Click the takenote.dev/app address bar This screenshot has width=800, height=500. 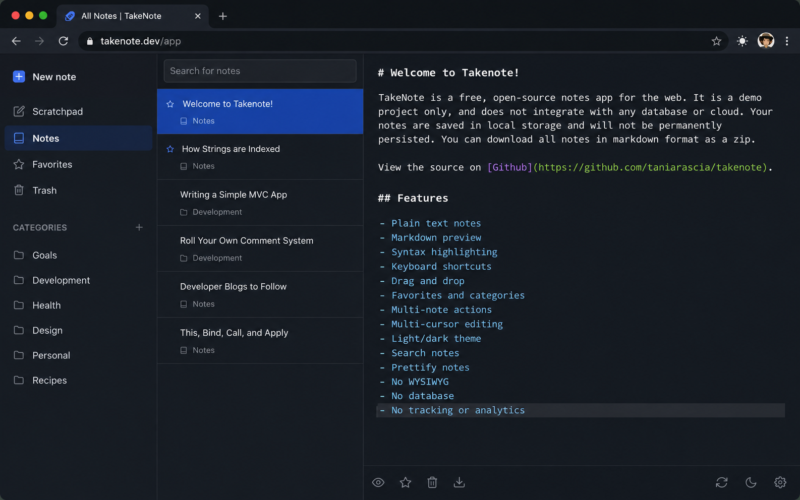pos(403,41)
